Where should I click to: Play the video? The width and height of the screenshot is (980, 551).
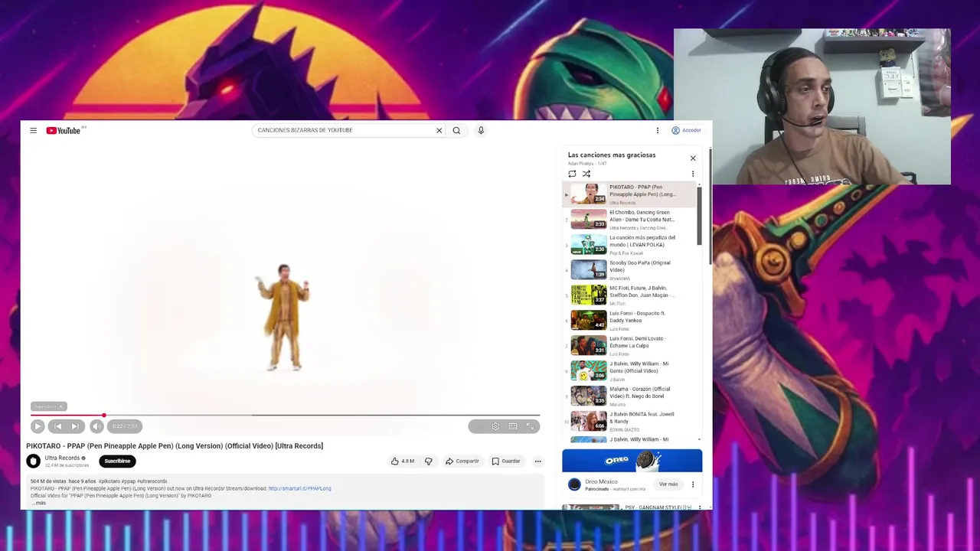click(x=38, y=426)
